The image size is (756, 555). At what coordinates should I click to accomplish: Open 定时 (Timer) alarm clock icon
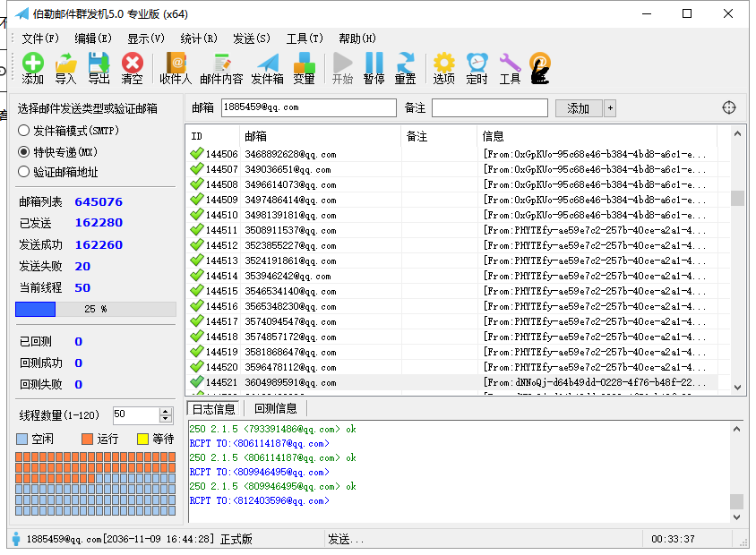tap(477, 64)
